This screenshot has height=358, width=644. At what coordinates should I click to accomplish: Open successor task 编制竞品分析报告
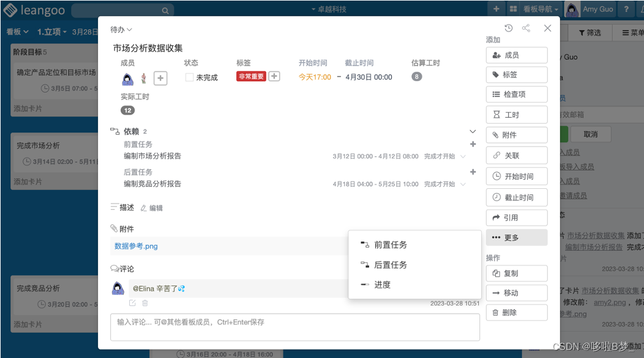(152, 184)
